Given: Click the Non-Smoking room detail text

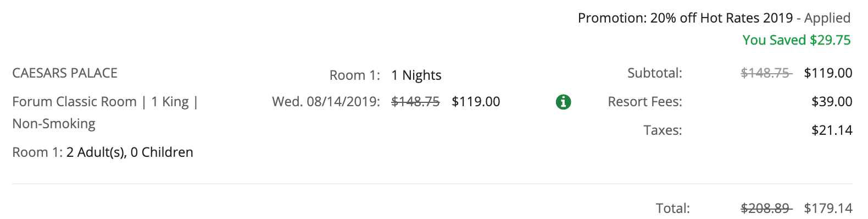Looking at the screenshot, I should [54, 124].
